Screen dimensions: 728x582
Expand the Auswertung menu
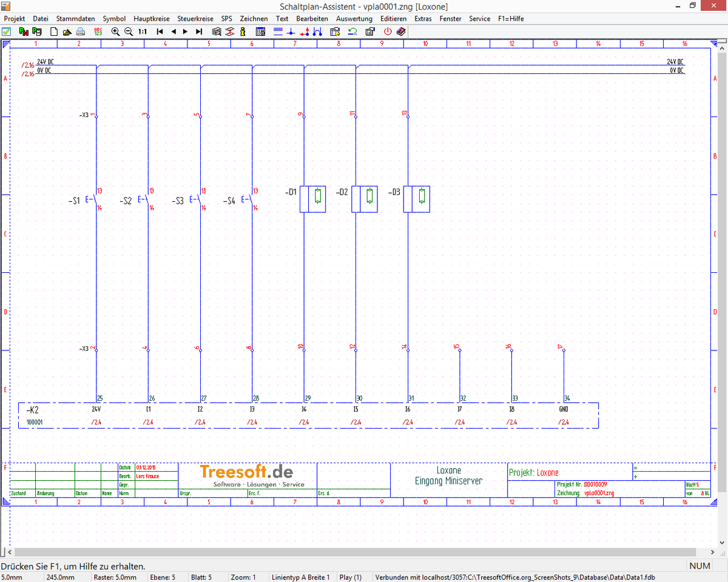pos(354,19)
